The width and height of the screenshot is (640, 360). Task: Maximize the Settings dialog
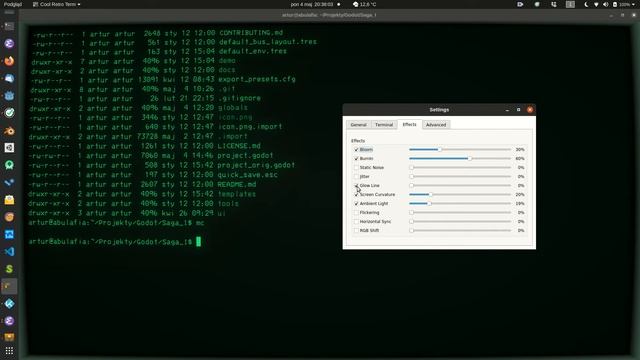[x=518, y=110]
